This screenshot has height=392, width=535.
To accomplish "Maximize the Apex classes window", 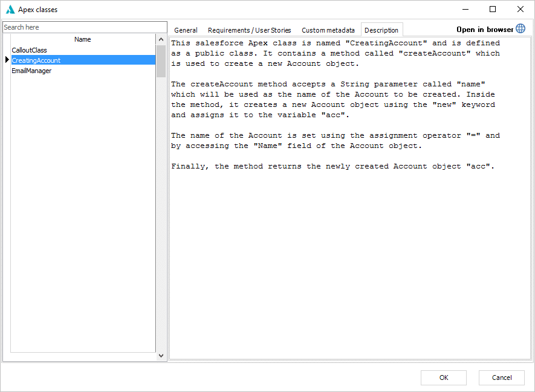I will pyautogui.click(x=491, y=9).
